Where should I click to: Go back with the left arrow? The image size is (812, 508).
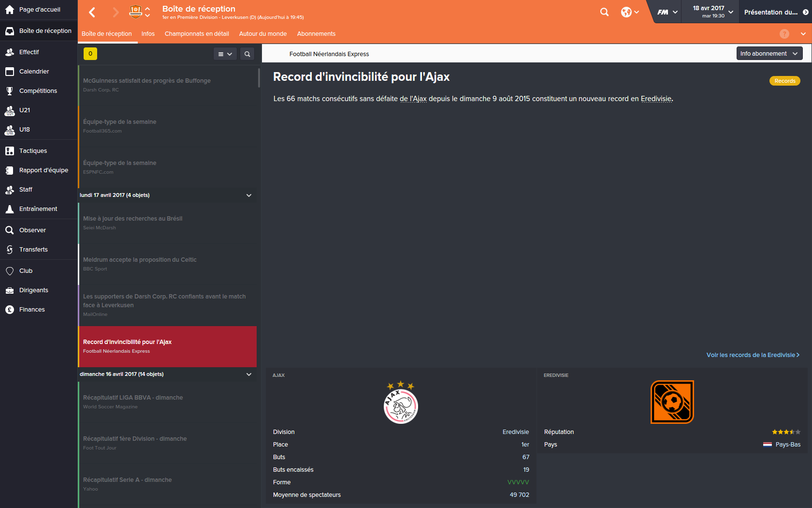coord(92,12)
